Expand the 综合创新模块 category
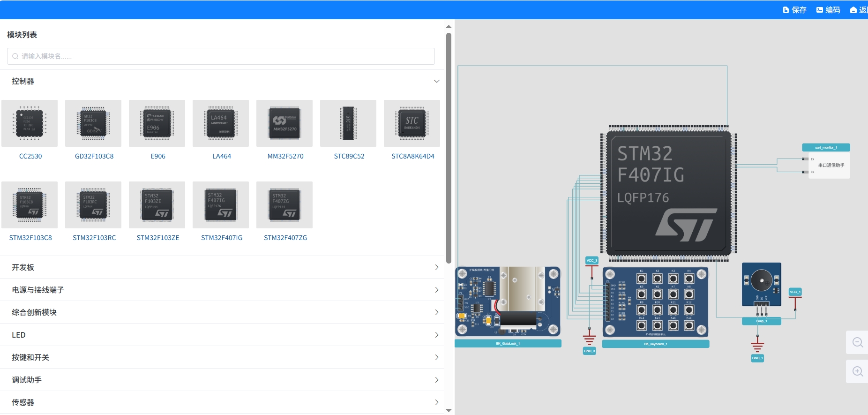Screen dimensions: 868x415 coord(223,312)
